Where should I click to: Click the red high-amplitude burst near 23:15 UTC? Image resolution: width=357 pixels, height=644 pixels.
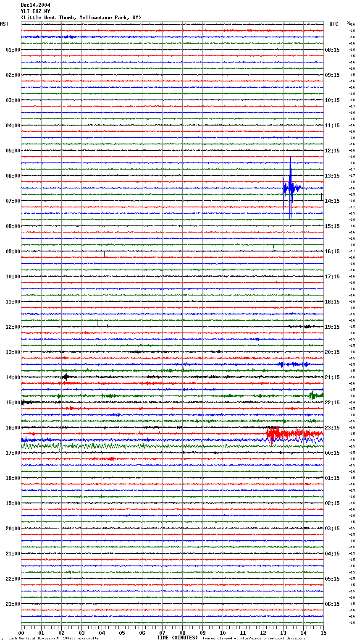pyautogui.click(x=294, y=434)
